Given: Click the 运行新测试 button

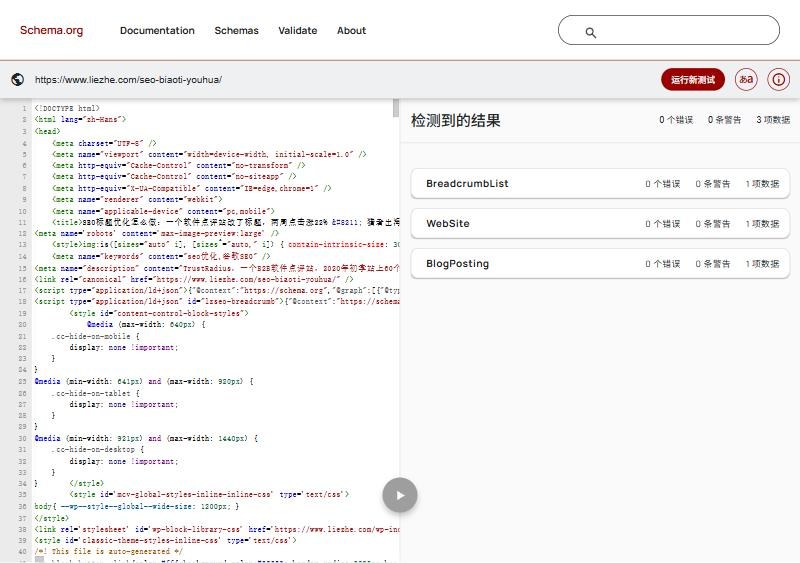Looking at the screenshot, I should tap(693, 80).
